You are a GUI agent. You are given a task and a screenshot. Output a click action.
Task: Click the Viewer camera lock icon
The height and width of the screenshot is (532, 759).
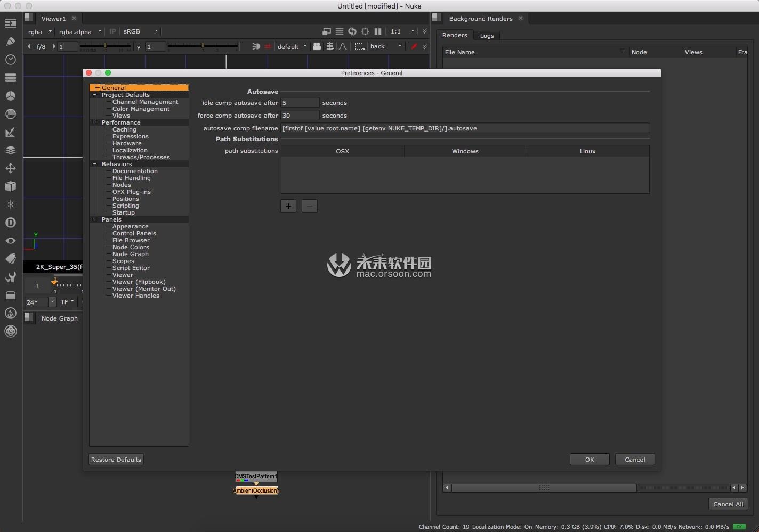[317, 46]
